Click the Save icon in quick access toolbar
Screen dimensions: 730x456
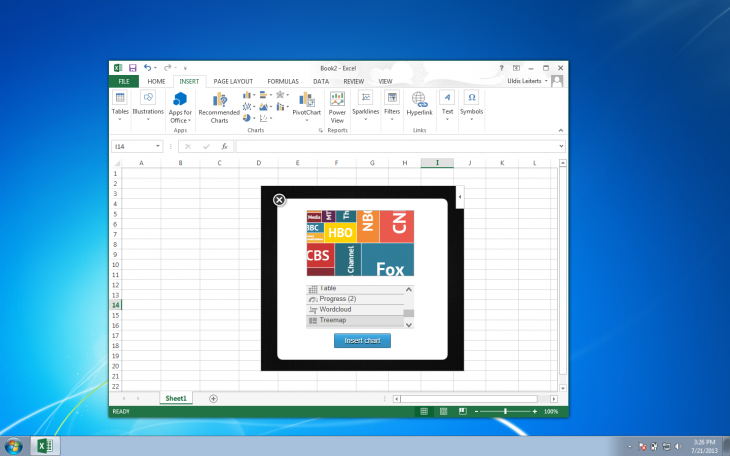[x=132, y=67]
